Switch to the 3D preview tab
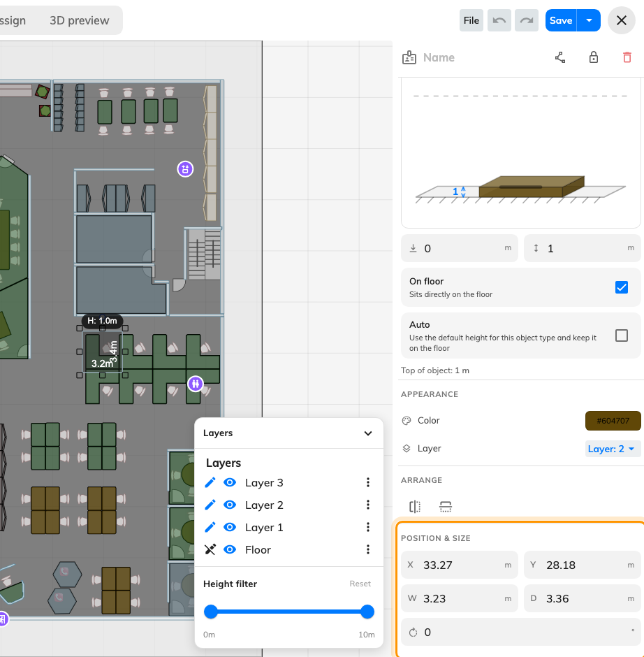The width and height of the screenshot is (644, 657). pyautogui.click(x=80, y=20)
